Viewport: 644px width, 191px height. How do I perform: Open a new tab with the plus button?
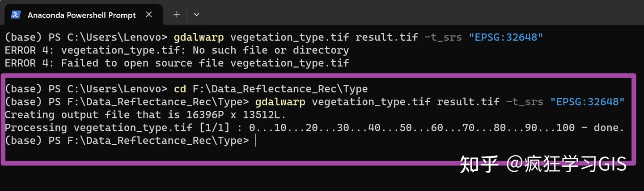177,14
